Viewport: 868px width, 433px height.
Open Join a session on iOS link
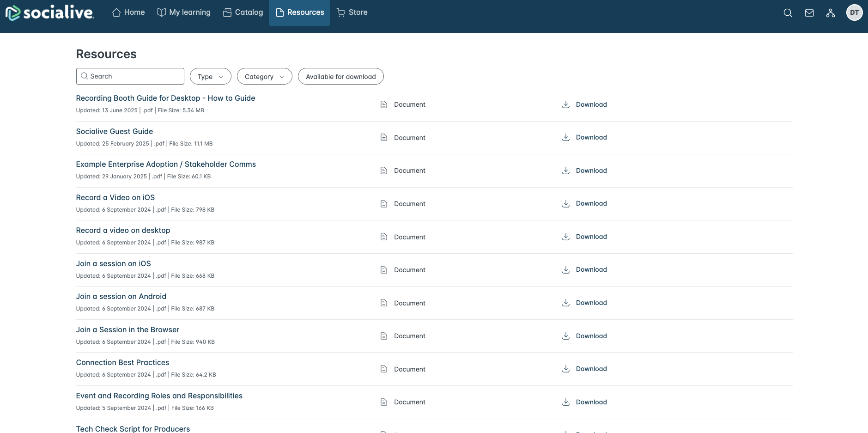point(114,263)
